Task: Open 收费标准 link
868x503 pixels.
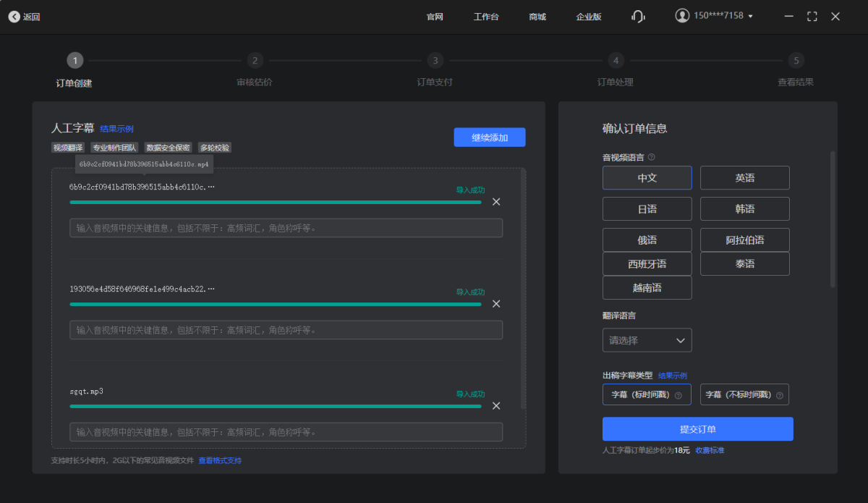Action: click(x=710, y=450)
